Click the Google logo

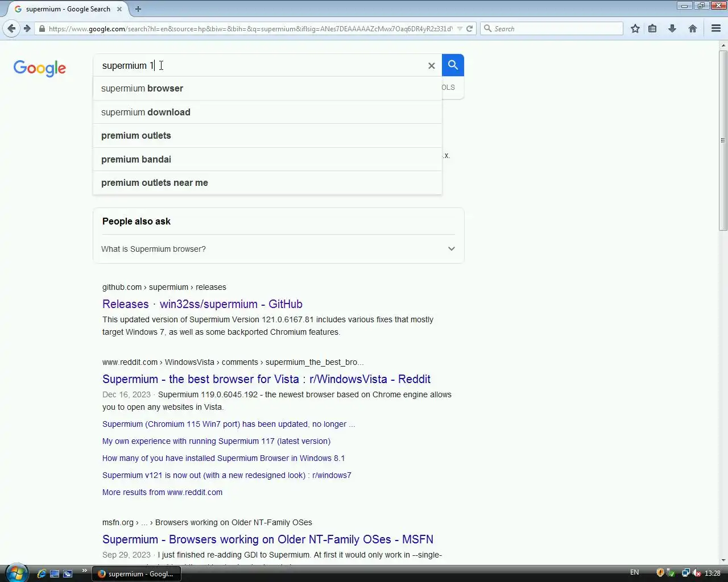(x=40, y=68)
